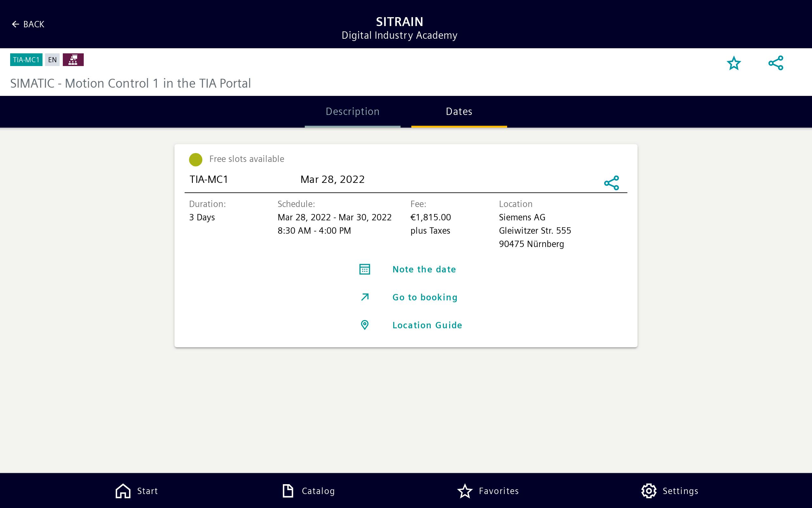Screen dimensions: 812x508
Task: Click the 8:30 AM - 4:00 PM time
Action: click(314, 231)
